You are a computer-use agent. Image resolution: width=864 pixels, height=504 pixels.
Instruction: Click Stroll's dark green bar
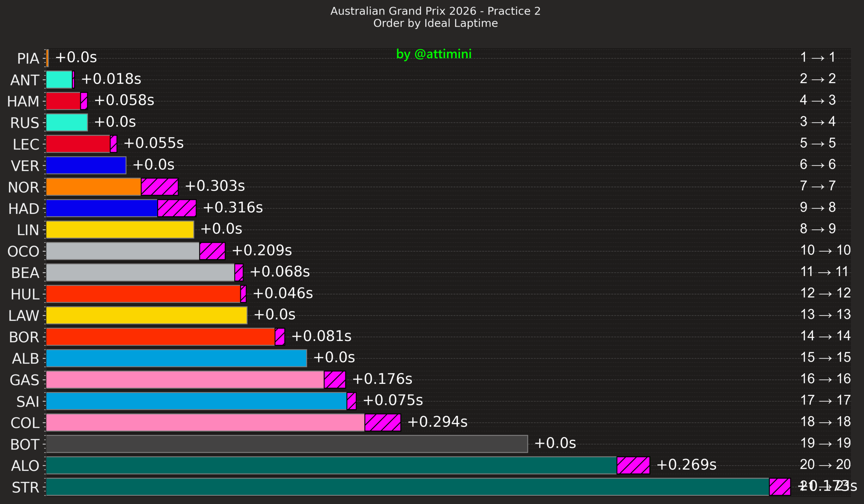[x=407, y=487]
